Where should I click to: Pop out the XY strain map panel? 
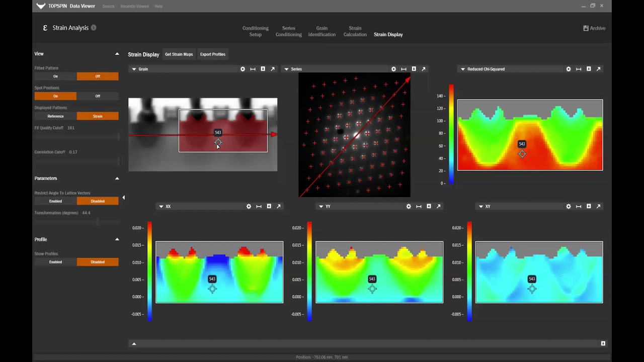point(599,206)
